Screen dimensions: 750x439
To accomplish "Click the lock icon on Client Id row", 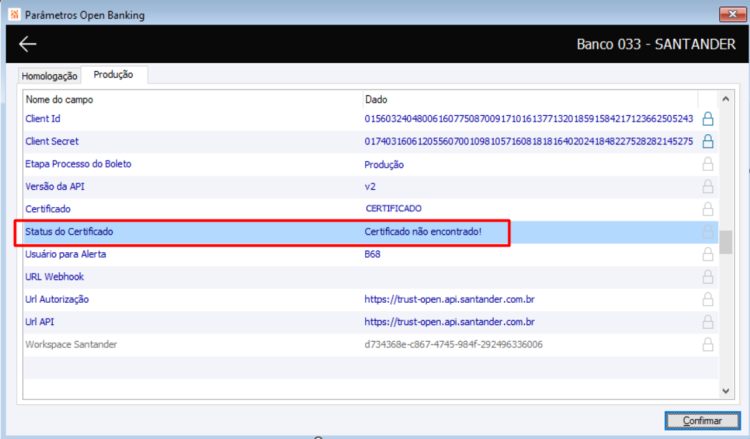I will point(707,119).
